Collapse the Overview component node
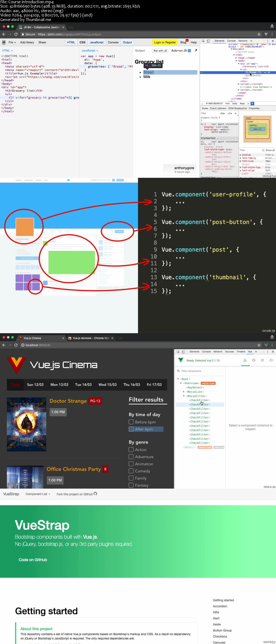Viewport: 276px width, 644px height. point(181,383)
